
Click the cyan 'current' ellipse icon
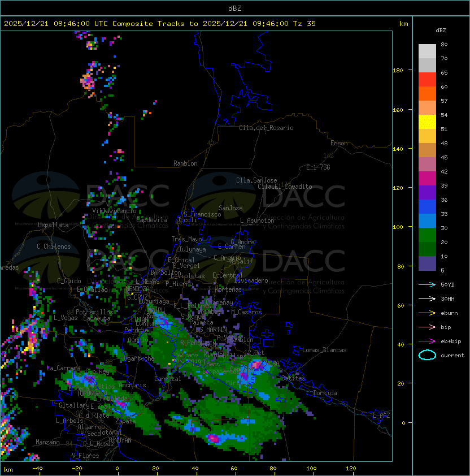pos(427,355)
